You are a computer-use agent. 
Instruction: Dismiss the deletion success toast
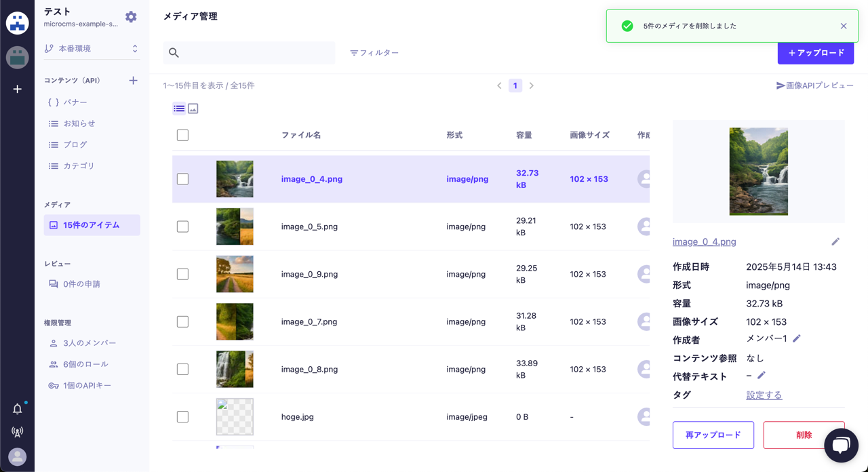(844, 26)
